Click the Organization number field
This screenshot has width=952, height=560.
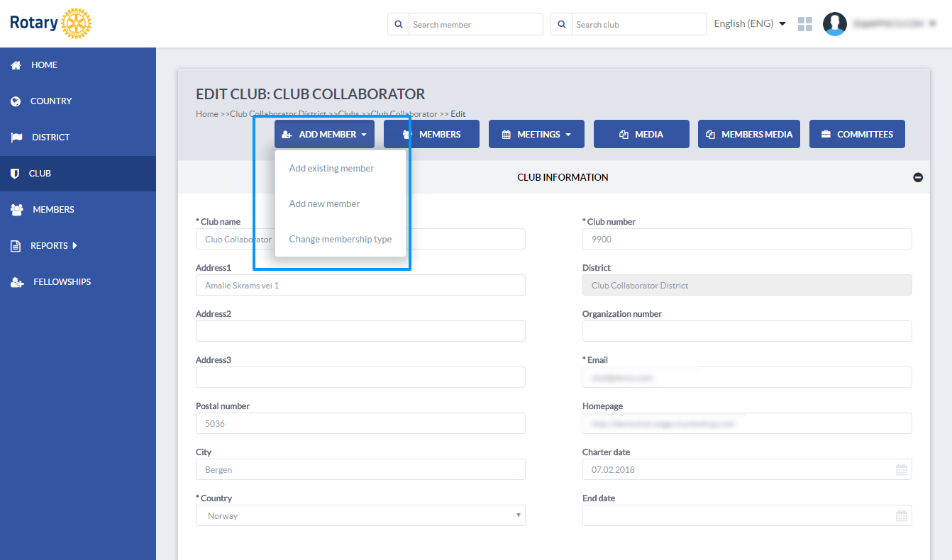(x=747, y=331)
